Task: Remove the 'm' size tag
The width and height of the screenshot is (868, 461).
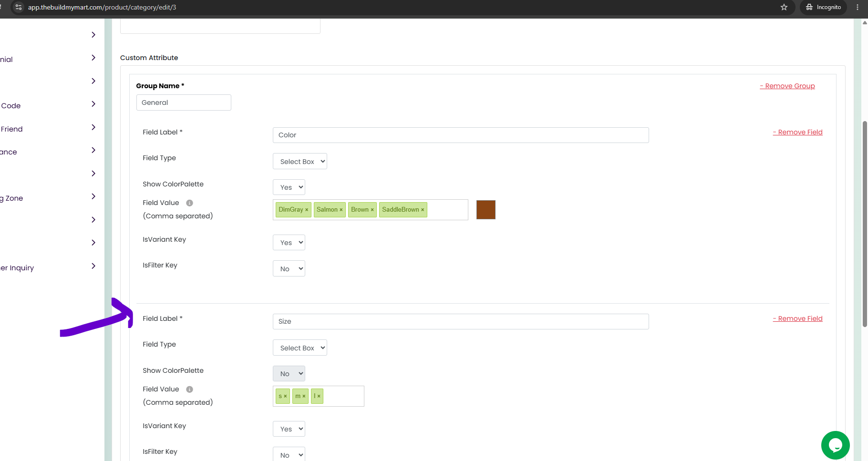Action: point(304,396)
